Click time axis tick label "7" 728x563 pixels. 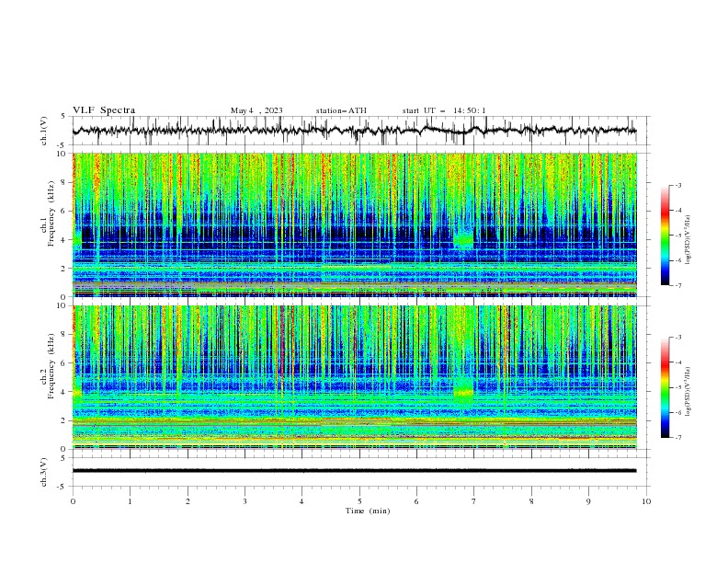(474, 501)
